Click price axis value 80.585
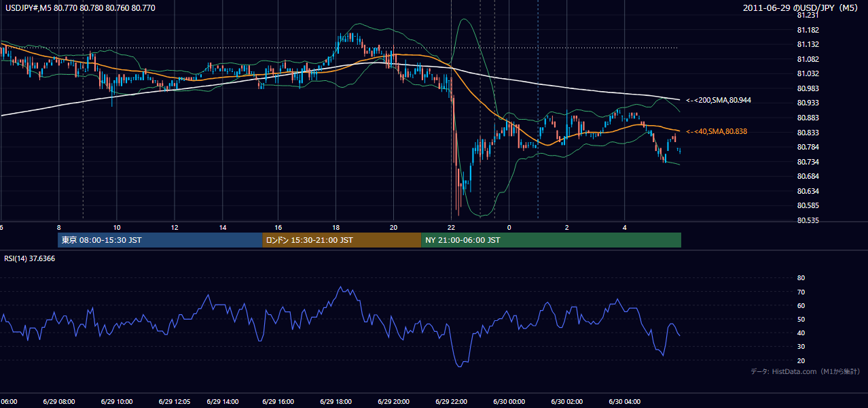The width and height of the screenshot is (868, 408). [x=808, y=205]
